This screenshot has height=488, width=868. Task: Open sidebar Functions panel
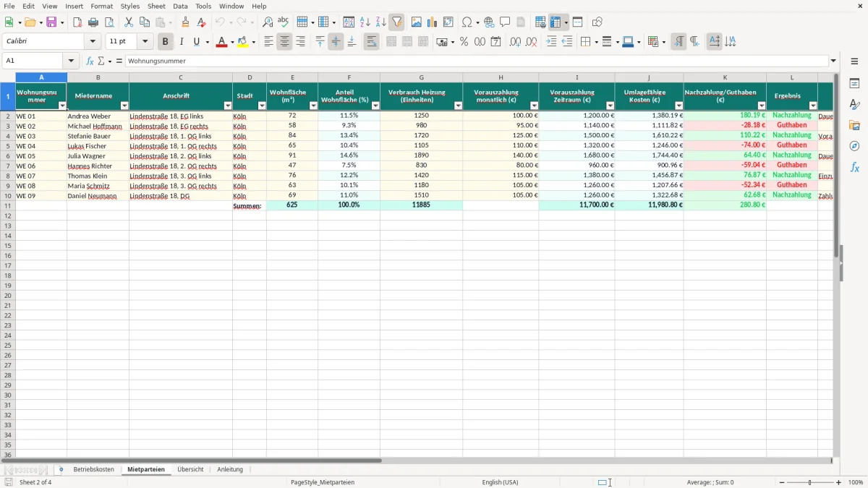[x=854, y=167]
